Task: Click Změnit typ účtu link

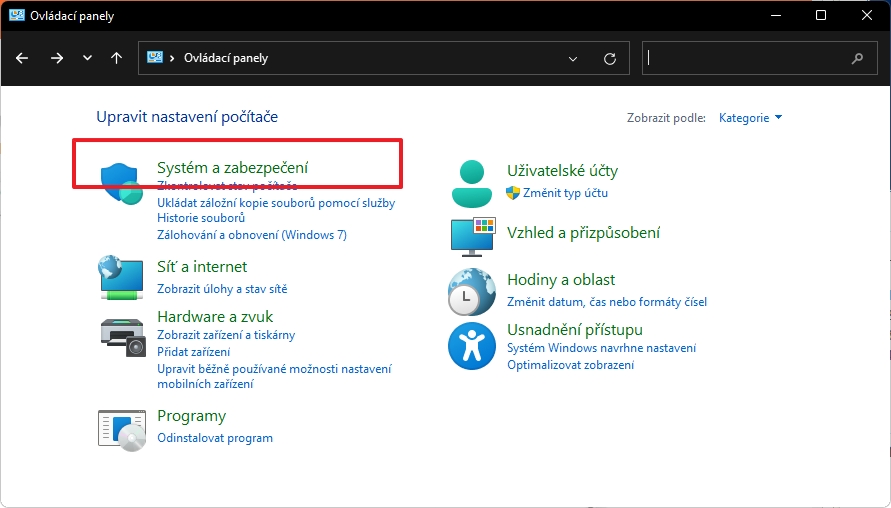Action: 565,193
